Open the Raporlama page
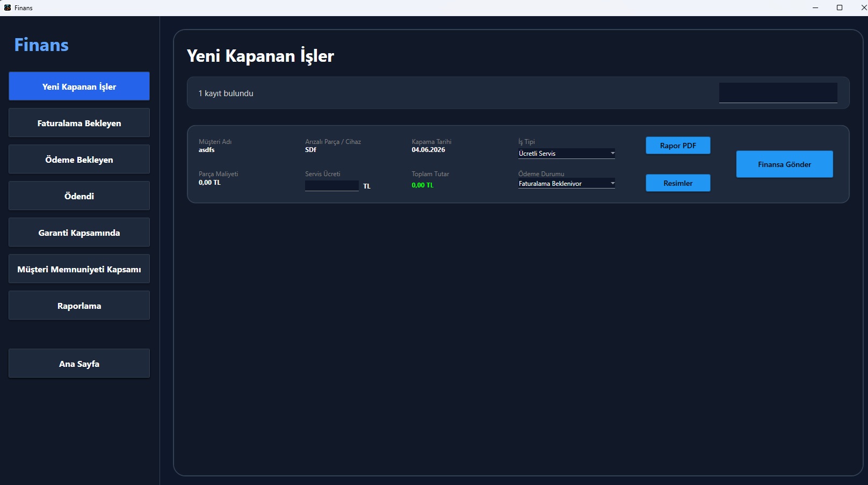Viewport: 868px width, 485px height. coord(79,305)
